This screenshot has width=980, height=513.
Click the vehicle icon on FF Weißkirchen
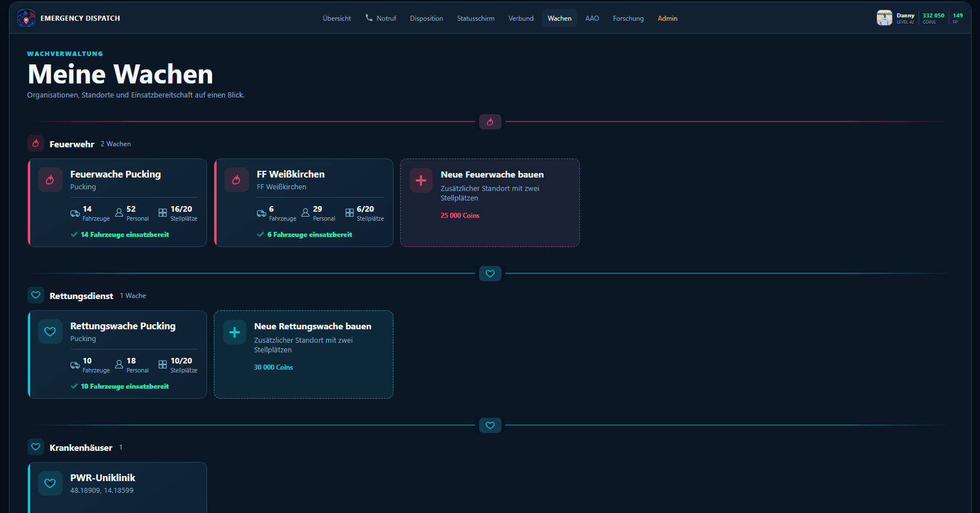pos(261,213)
